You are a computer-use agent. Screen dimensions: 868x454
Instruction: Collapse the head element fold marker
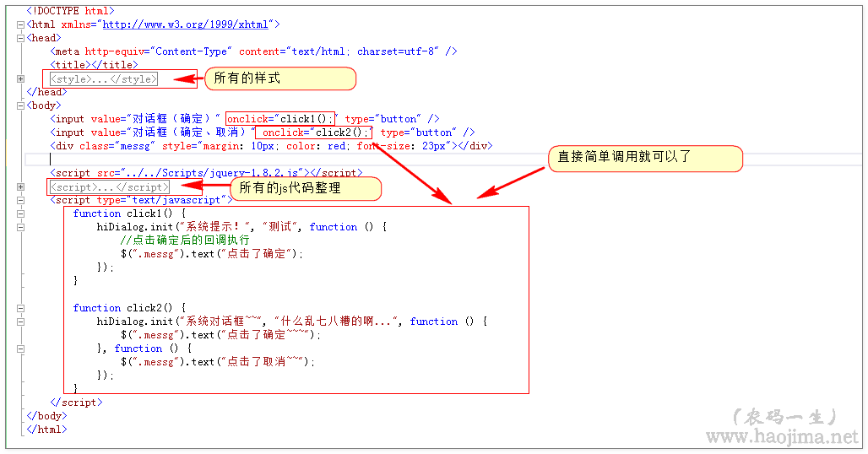click(x=20, y=38)
